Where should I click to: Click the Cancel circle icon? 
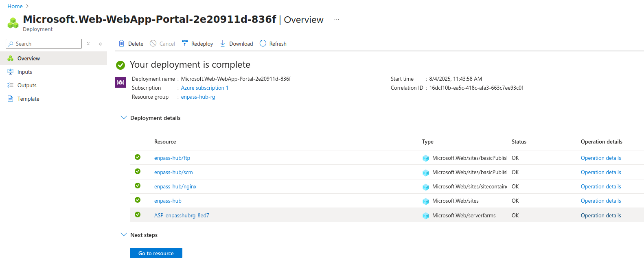153,43
